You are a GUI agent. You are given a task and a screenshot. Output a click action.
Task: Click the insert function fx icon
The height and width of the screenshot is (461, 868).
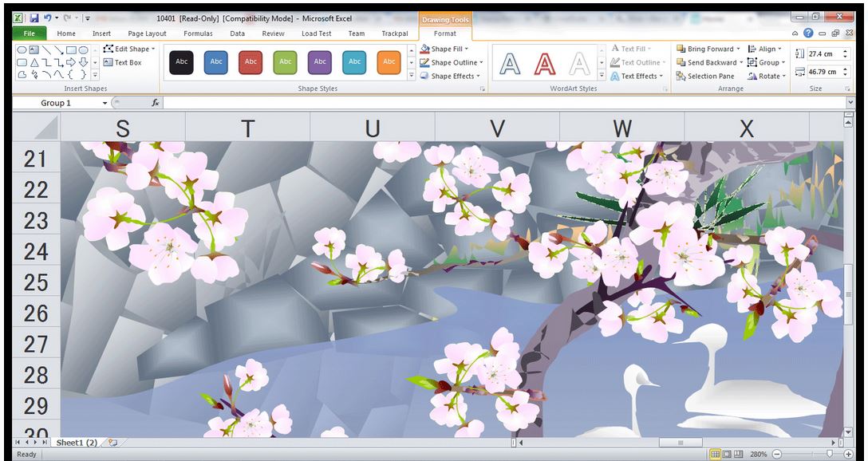[156, 103]
